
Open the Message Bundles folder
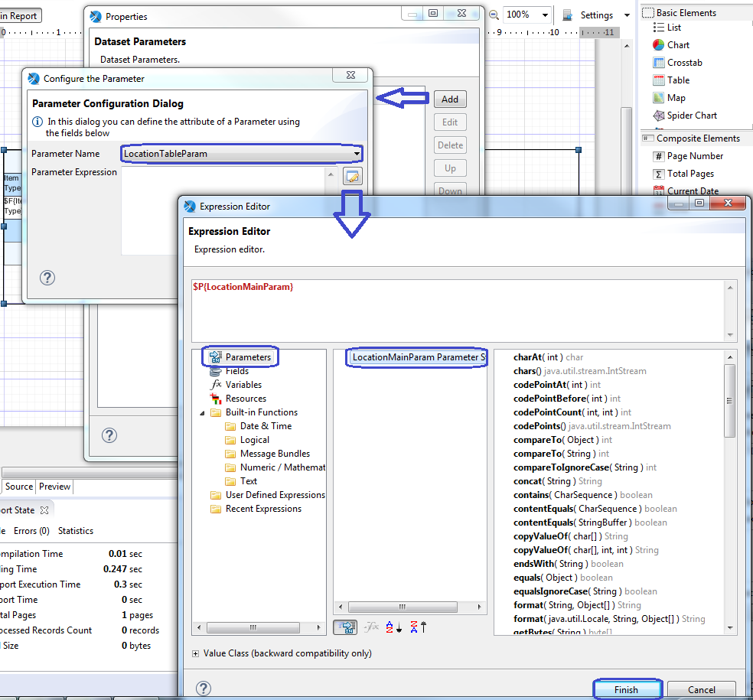[x=268, y=454]
